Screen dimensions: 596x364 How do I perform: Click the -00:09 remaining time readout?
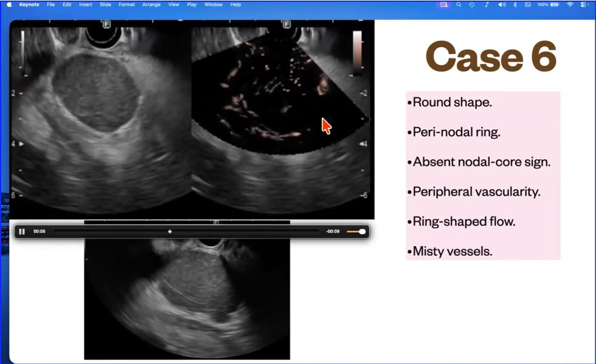coord(333,231)
